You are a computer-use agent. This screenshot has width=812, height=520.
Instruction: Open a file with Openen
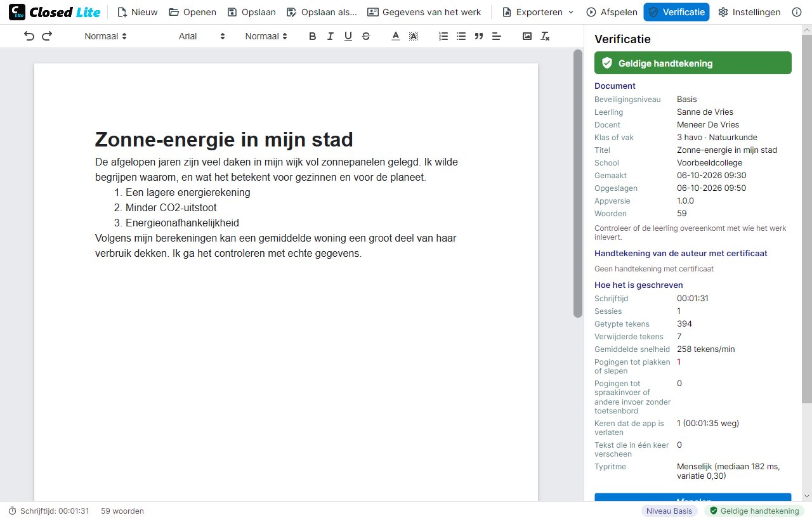(x=192, y=12)
